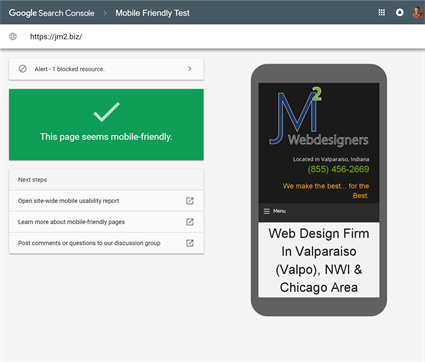The width and height of the screenshot is (425, 362).
Task: Click the green mobile-friendly result card
Action: 106,125
